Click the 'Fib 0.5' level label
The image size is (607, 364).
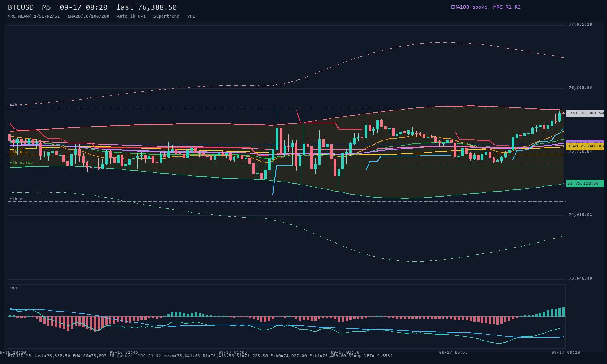pyautogui.click(x=19, y=152)
